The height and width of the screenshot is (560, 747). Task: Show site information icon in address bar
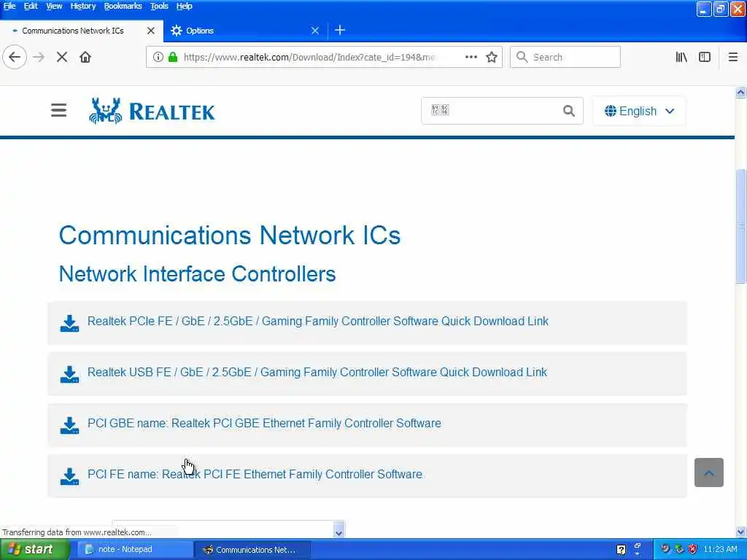coord(158,57)
